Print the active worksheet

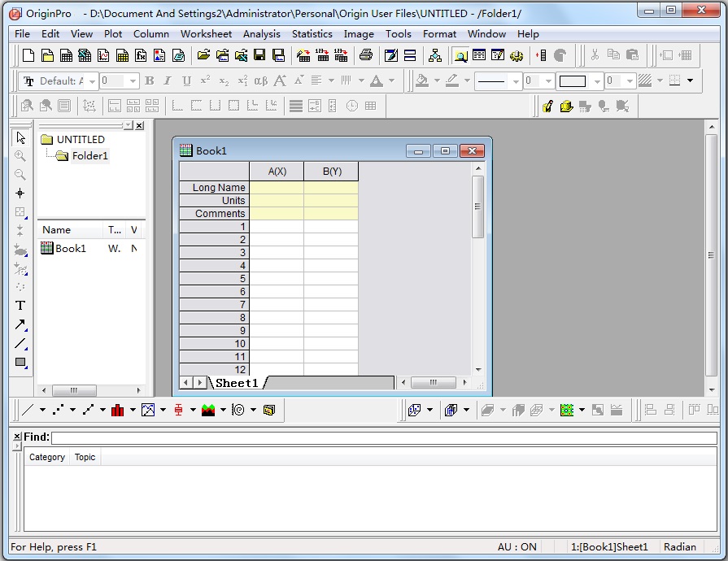368,55
